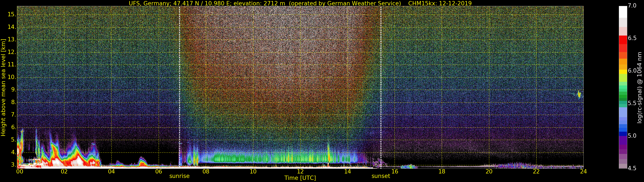Click the yellow colorbar segment near 6.0
Image resolution: width=644 pixels, height=182 pixels.
[x=623, y=72]
